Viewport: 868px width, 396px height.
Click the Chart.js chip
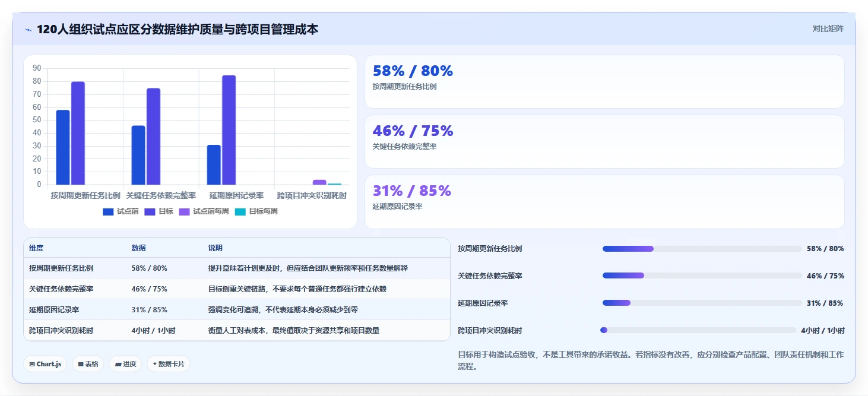coord(45,364)
